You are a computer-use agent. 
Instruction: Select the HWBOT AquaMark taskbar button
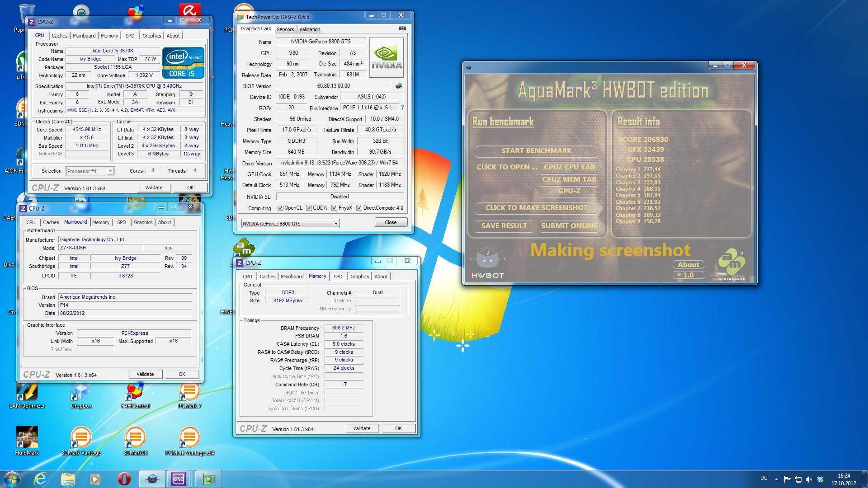point(152,479)
